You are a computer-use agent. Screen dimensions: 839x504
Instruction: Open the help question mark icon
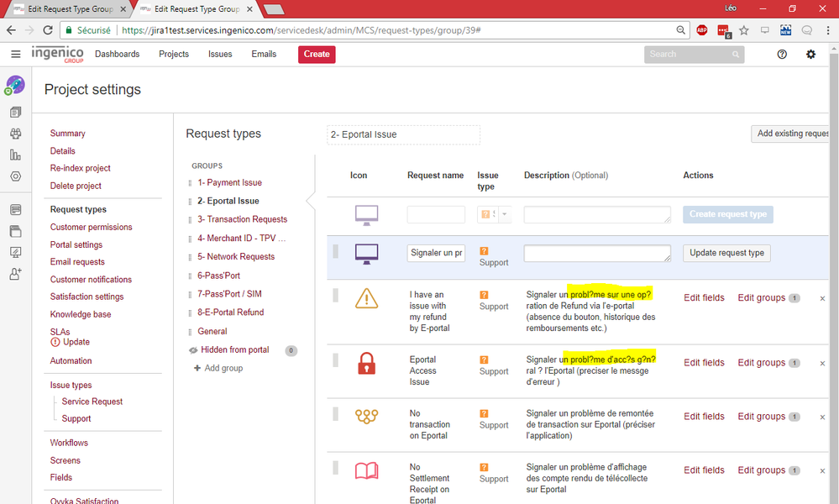click(782, 54)
